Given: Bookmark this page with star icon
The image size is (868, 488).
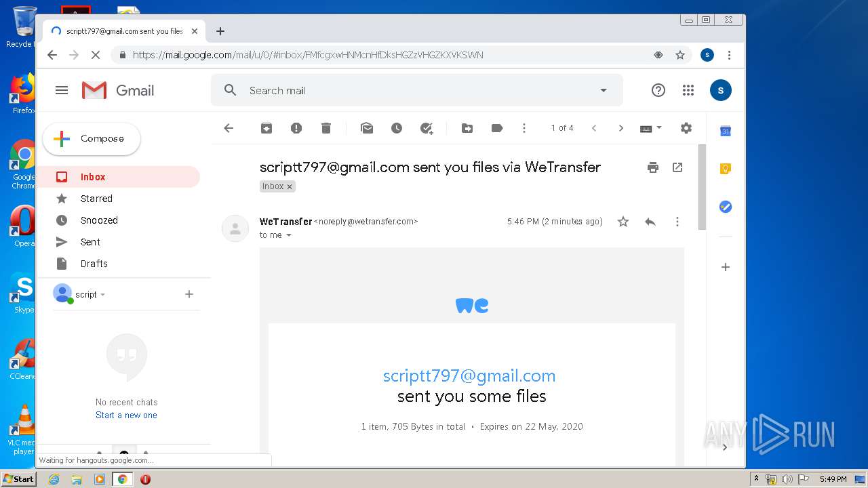Looking at the screenshot, I should coord(680,55).
